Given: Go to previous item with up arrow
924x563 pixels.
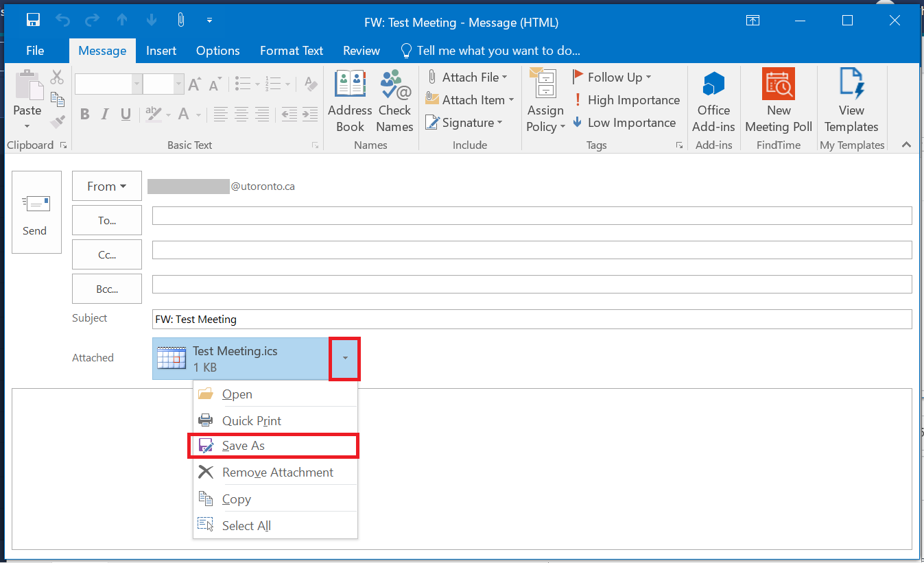Looking at the screenshot, I should pos(122,21).
